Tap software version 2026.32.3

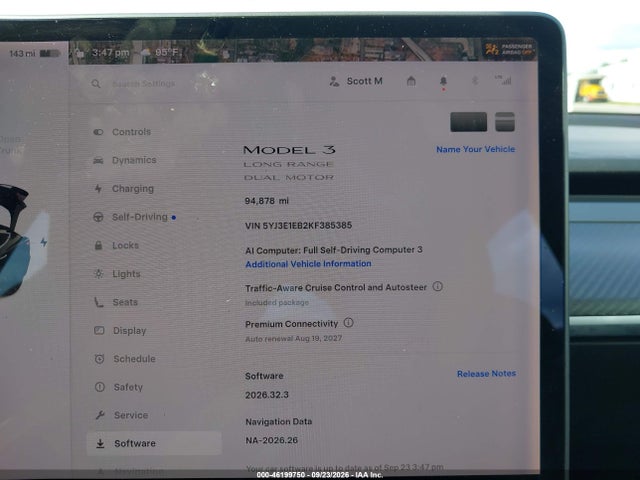point(267,395)
